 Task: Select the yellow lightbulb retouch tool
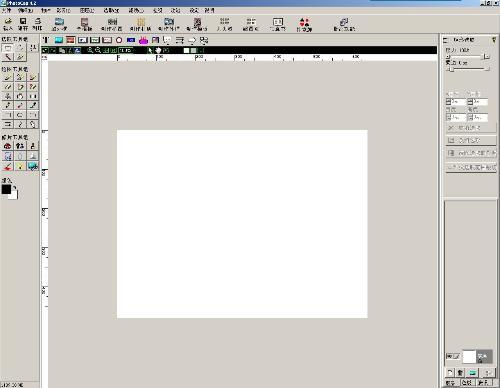20,166
